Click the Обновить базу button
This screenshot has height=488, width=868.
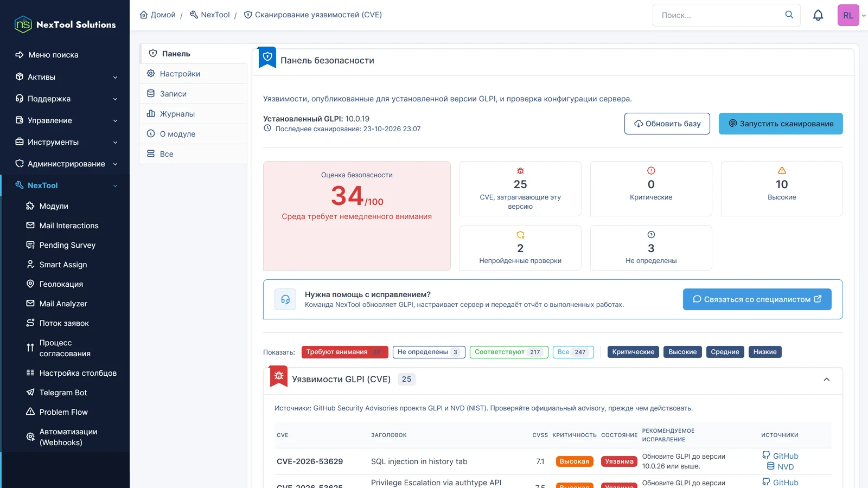(x=667, y=124)
